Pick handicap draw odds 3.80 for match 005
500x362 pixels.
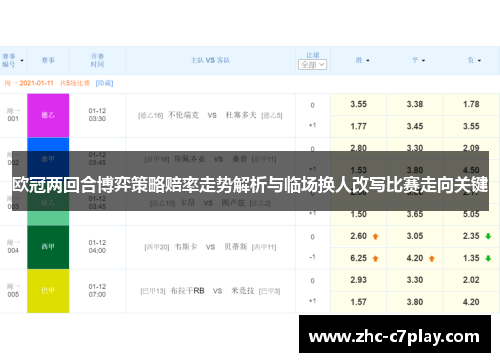[x=415, y=302]
